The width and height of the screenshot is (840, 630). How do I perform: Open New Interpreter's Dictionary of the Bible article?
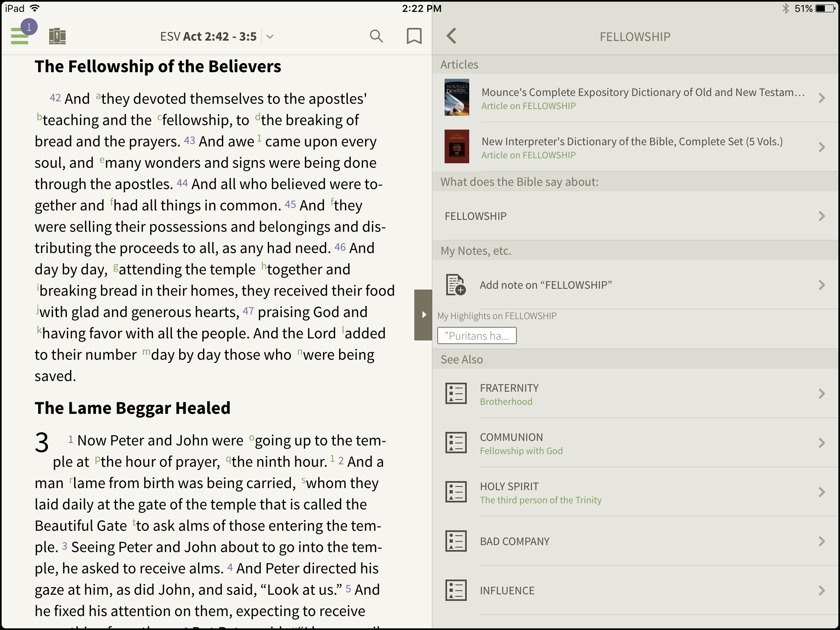tap(635, 147)
